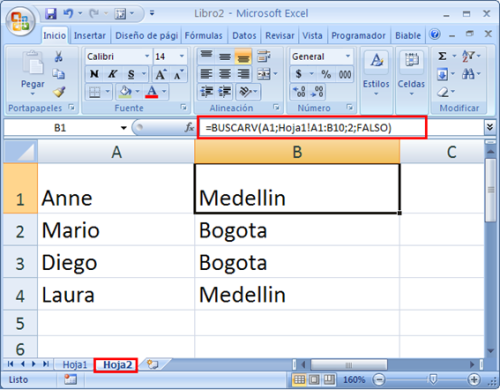Decrease indent in cell
This screenshot has width=500, height=390.
coord(206,92)
